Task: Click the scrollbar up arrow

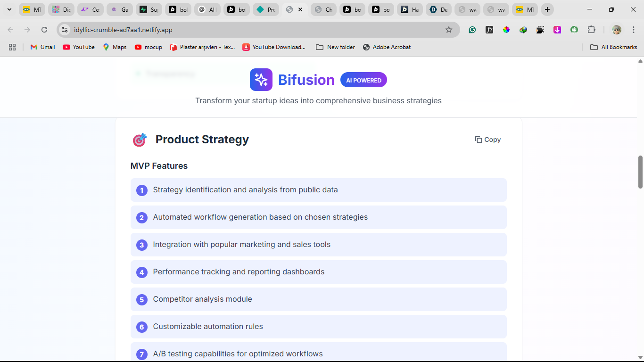Action: coord(640,61)
